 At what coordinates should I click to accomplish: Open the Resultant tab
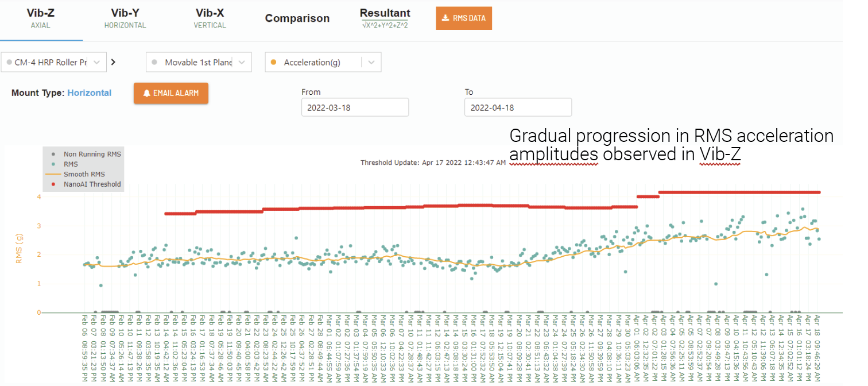point(385,18)
